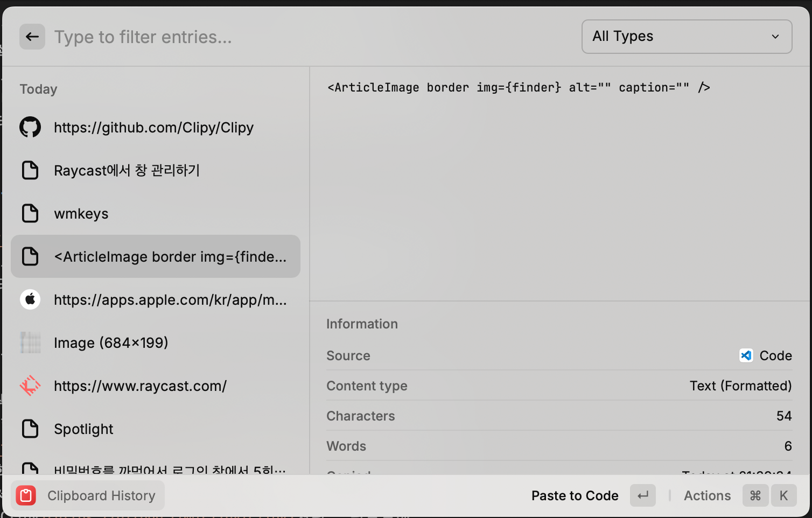The width and height of the screenshot is (812, 518).
Task: Click the App Store icon beside apps.apple.com entry
Action: pos(30,299)
